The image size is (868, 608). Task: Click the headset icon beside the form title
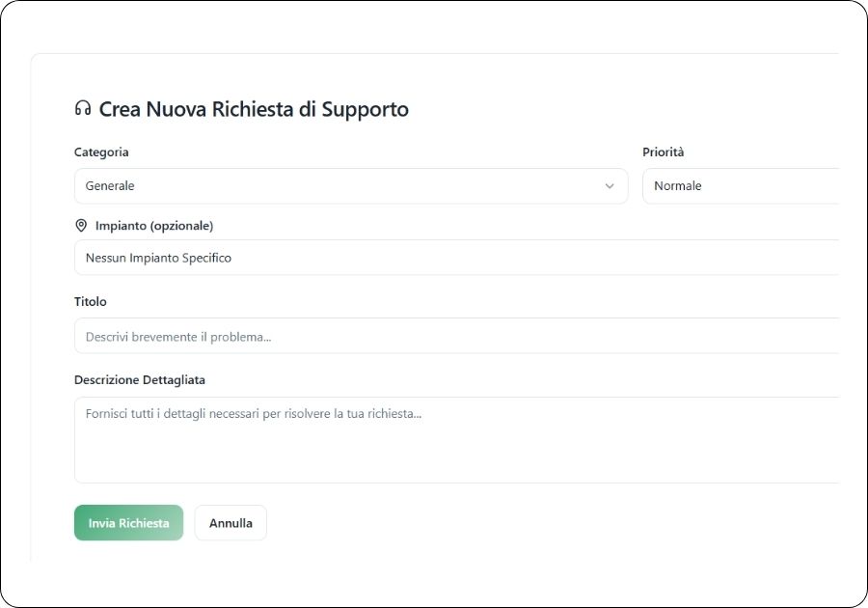(x=83, y=109)
